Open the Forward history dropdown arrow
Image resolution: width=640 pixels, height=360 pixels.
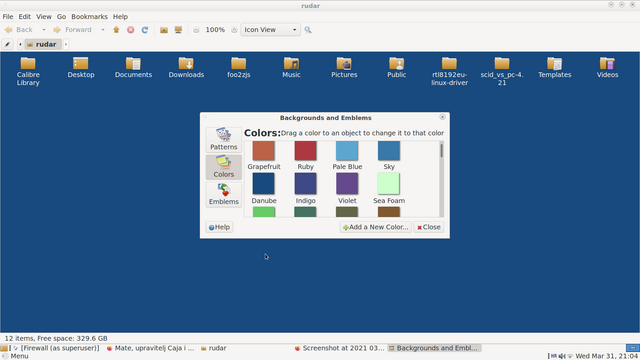point(103,30)
